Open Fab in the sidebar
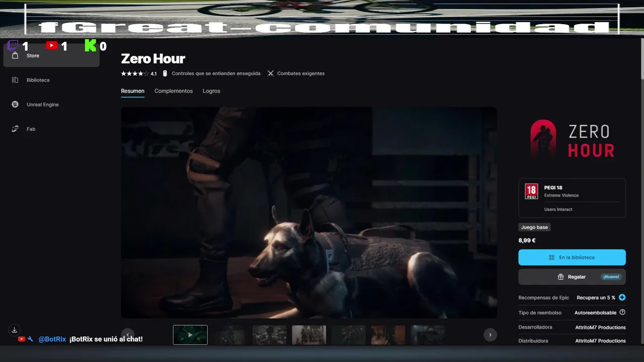Viewport: 644px width, 362px height. pyautogui.click(x=51, y=129)
